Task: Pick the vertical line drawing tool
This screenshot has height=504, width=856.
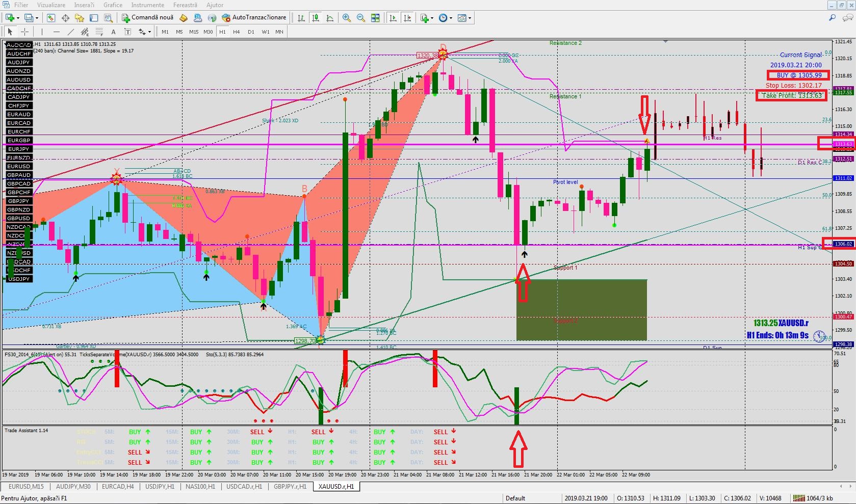Action: pyautogui.click(x=42, y=32)
